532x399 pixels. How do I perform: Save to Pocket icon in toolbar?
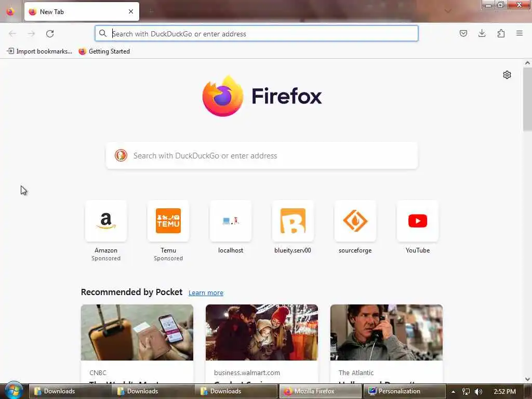pos(463,33)
